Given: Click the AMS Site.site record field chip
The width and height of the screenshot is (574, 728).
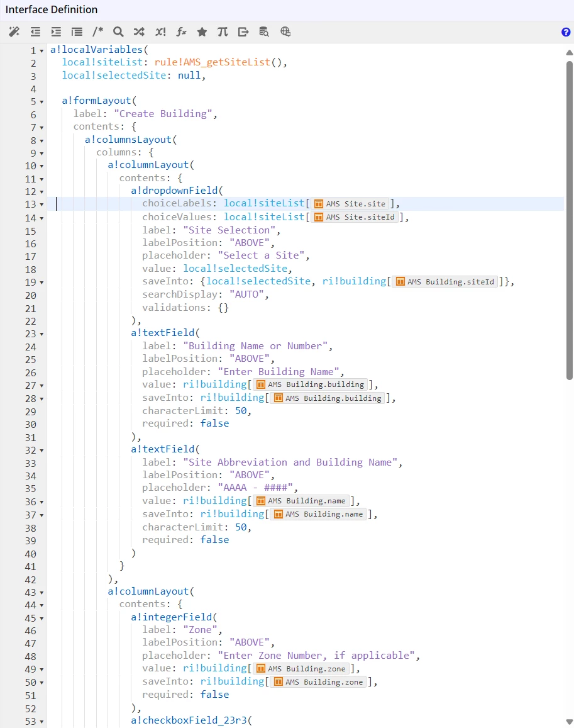Looking at the screenshot, I should click(350, 204).
